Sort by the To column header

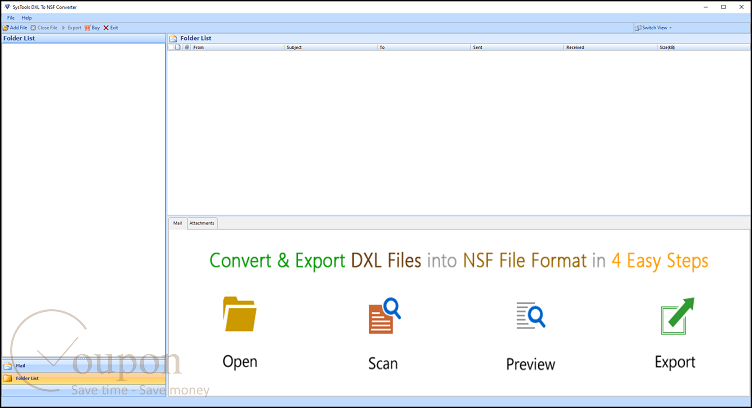point(424,47)
